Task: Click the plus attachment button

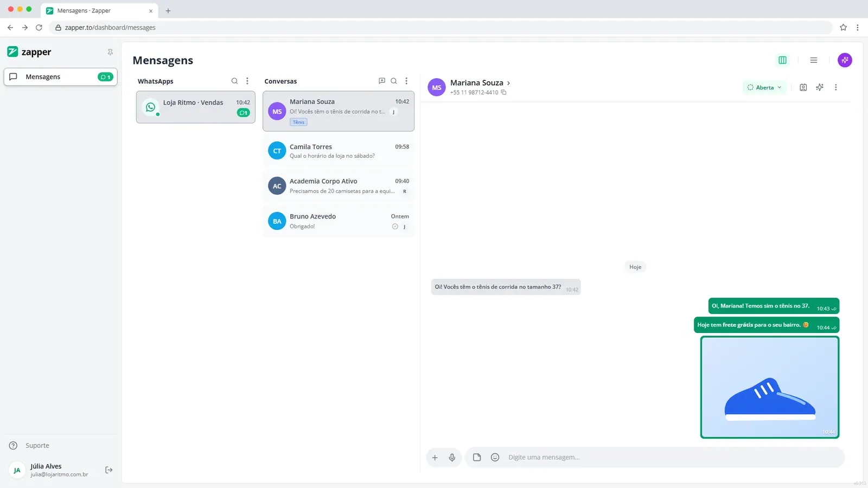Action: tap(435, 458)
